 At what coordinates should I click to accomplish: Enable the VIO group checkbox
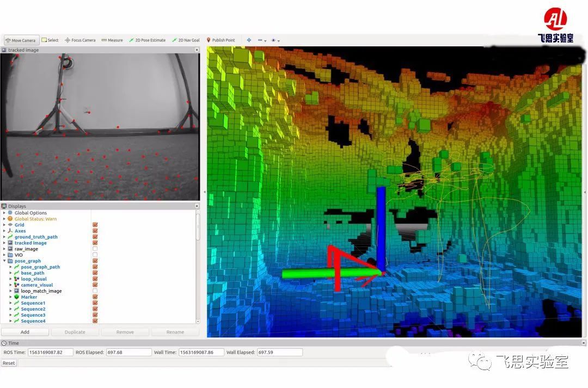point(95,255)
